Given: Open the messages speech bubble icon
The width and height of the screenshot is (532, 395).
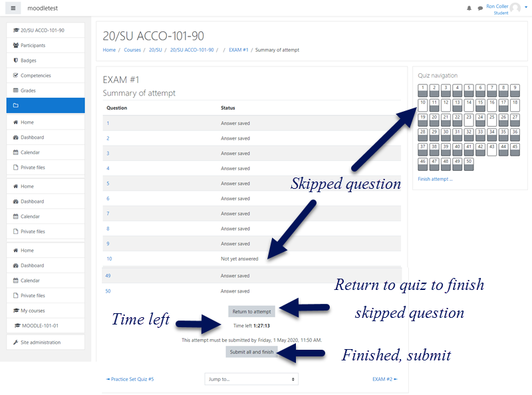Looking at the screenshot, I should click(481, 7).
